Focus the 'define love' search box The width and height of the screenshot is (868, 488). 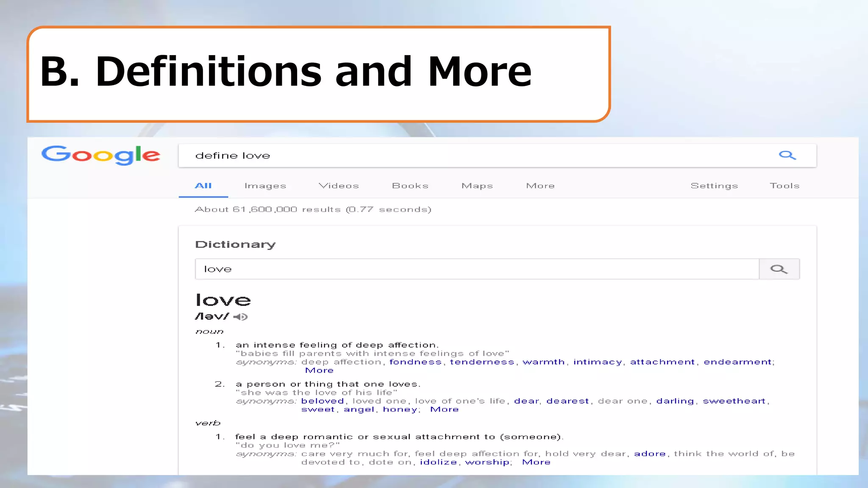(x=498, y=155)
